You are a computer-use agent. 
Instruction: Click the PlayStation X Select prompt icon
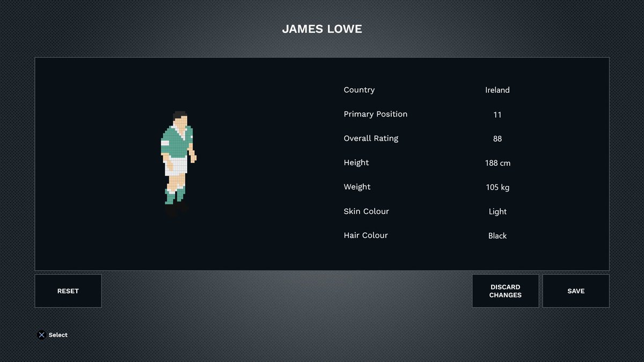click(x=41, y=335)
